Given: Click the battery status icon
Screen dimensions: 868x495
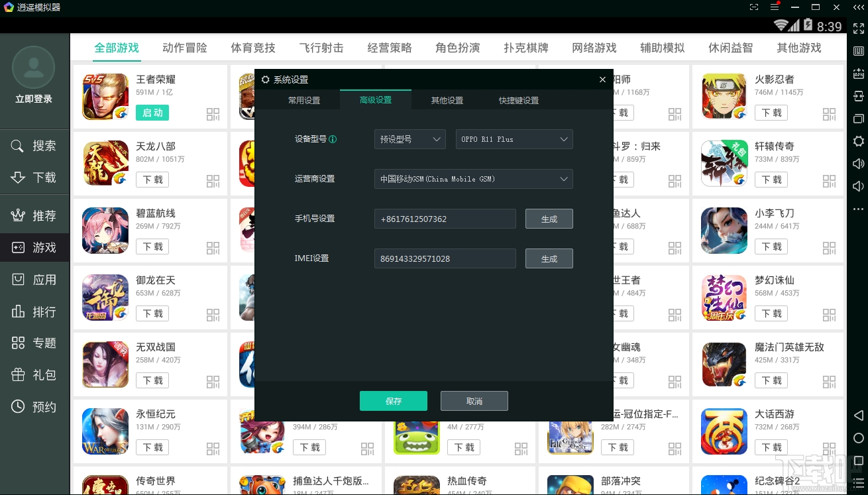Looking at the screenshot, I should coord(808,26).
